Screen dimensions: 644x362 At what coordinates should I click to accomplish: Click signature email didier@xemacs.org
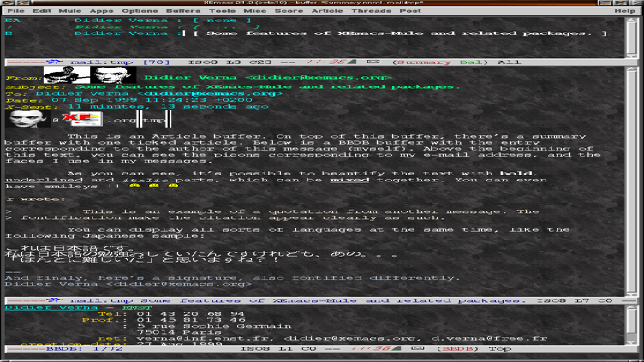pos(179,284)
